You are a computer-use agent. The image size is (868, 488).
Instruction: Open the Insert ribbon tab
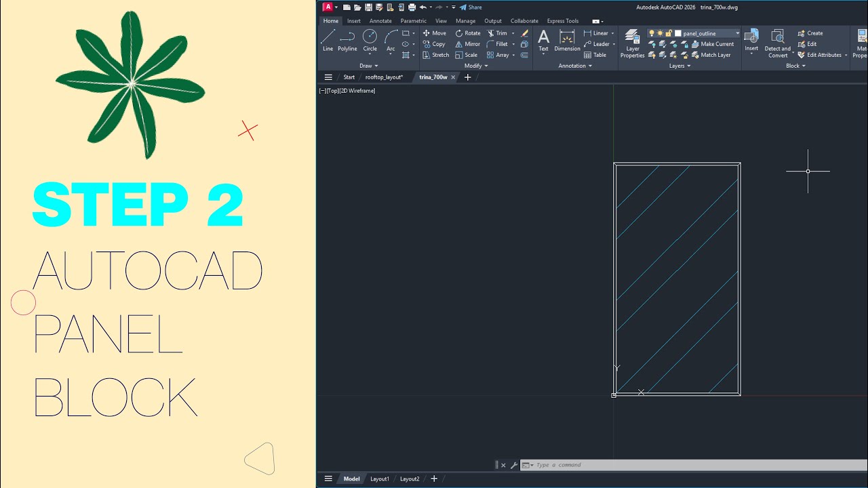(354, 21)
